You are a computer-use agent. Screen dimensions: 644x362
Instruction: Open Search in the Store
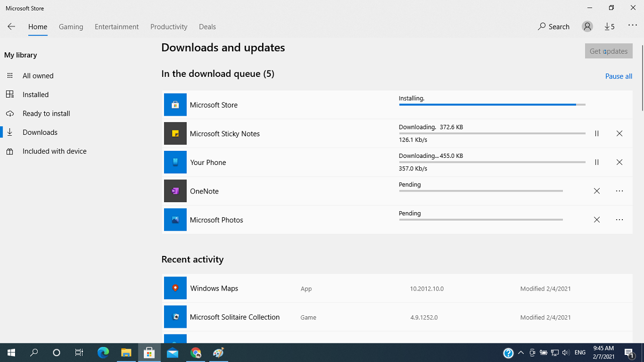tap(553, 27)
